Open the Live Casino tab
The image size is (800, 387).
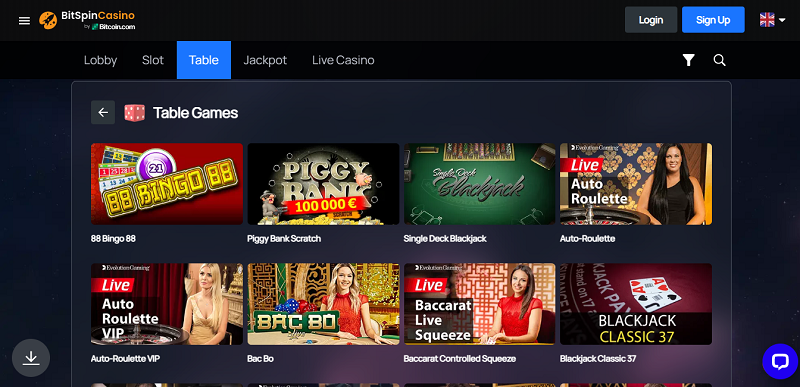coord(343,60)
